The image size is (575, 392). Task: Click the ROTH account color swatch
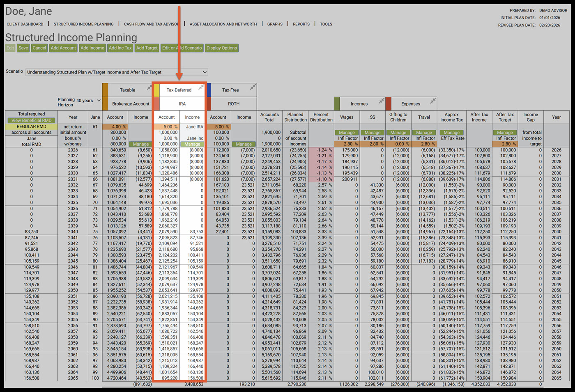tap(209, 104)
